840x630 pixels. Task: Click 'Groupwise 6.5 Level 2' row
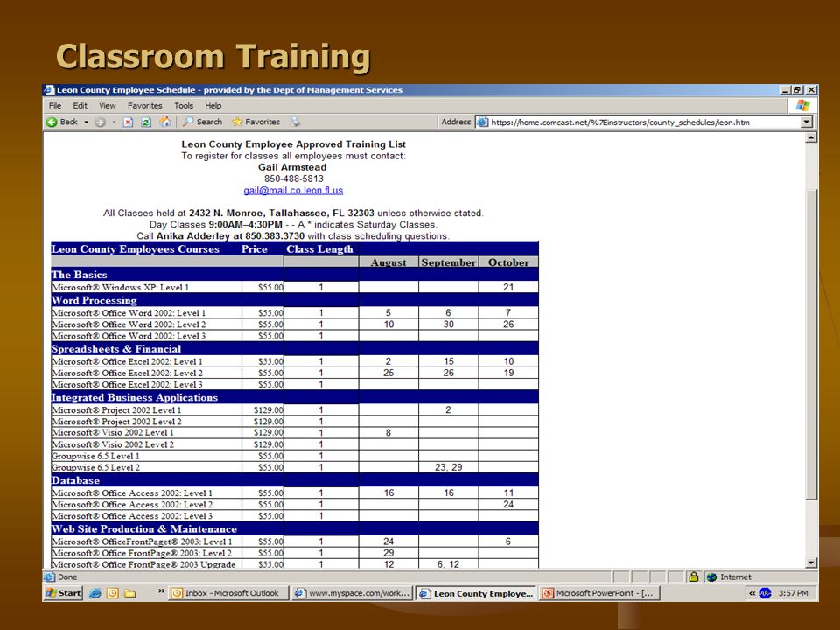[x=295, y=467]
